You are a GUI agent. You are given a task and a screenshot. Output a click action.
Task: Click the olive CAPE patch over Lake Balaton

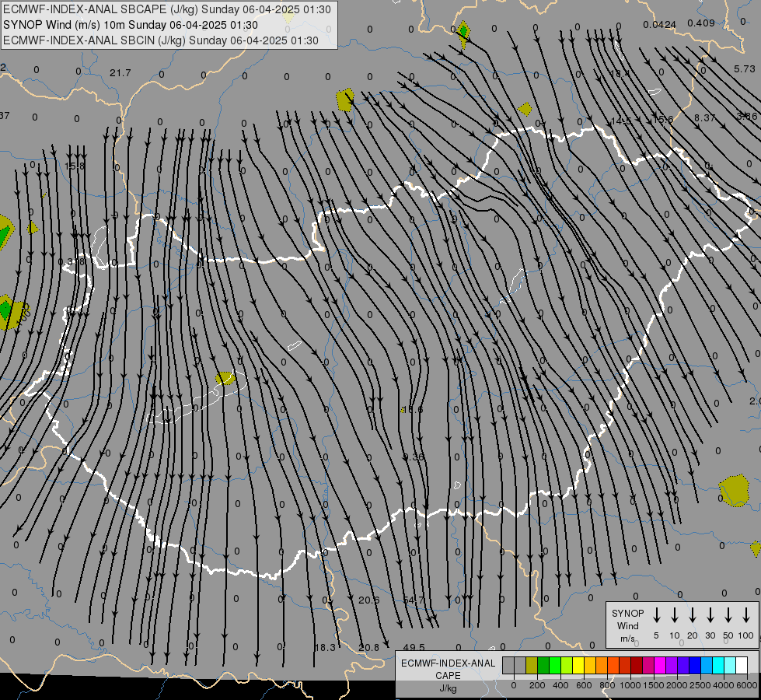click(225, 378)
